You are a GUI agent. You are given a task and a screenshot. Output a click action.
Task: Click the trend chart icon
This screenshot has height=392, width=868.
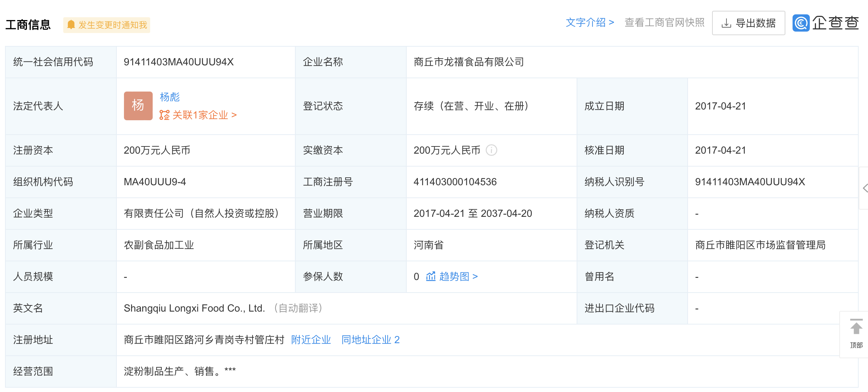point(430,276)
